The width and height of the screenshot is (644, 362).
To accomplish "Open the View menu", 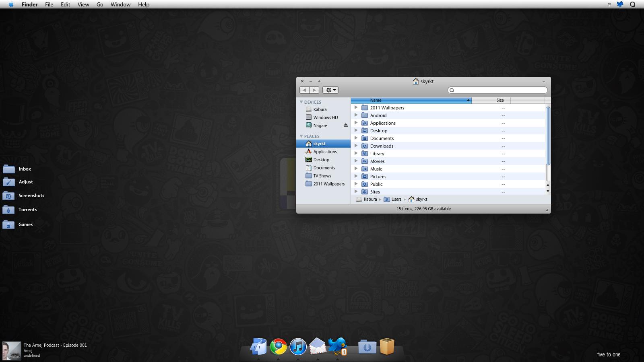I will [83, 4].
